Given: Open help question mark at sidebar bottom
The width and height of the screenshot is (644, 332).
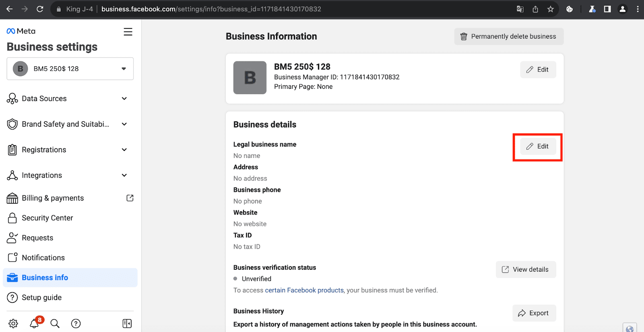Looking at the screenshot, I should pos(76,324).
